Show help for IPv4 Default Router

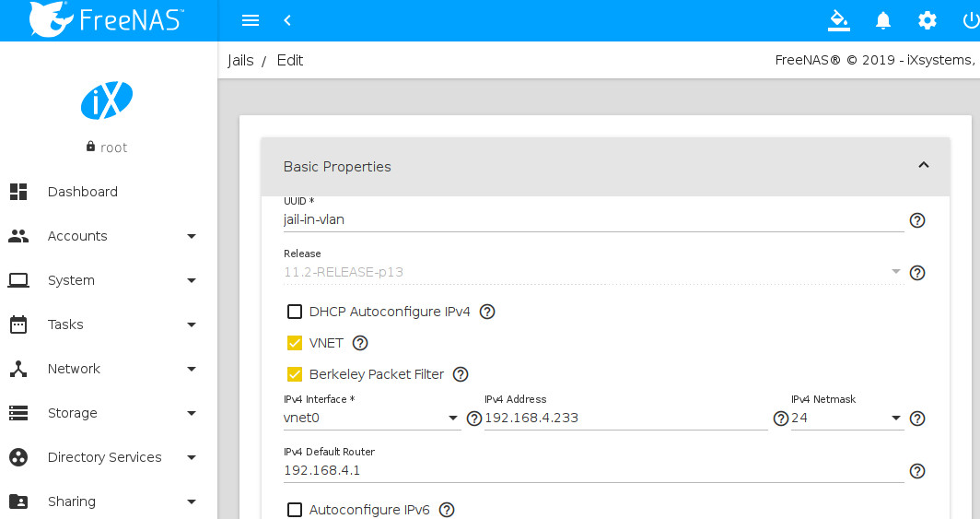point(917,471)
